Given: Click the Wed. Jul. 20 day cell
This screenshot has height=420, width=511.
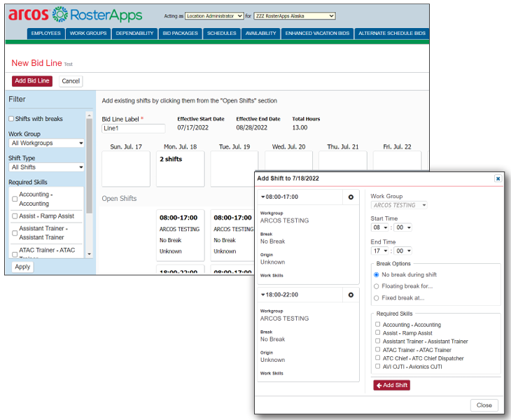Looking at the screenshot, I should (288, 160).
